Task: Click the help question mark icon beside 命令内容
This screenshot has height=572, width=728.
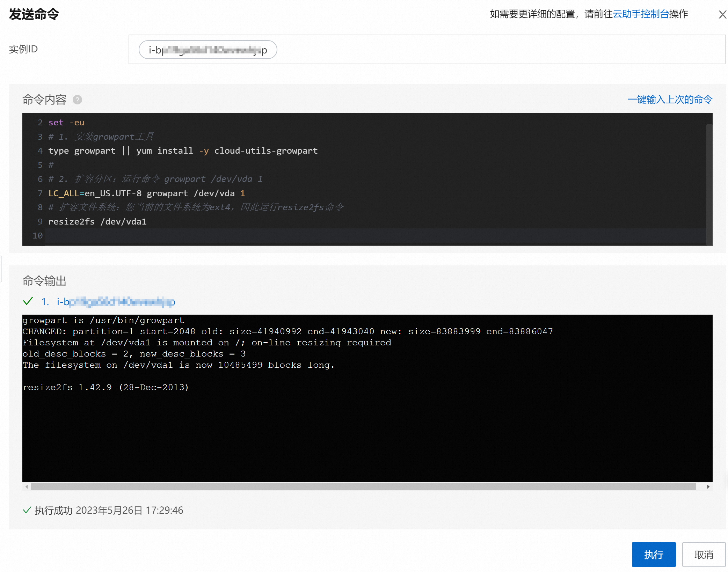Action: point(77,100)
